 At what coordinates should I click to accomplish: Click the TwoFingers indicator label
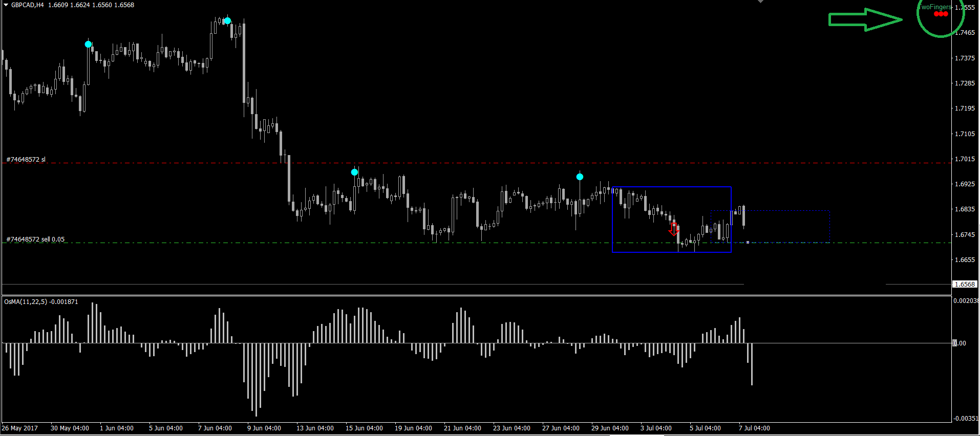(935, 7)
